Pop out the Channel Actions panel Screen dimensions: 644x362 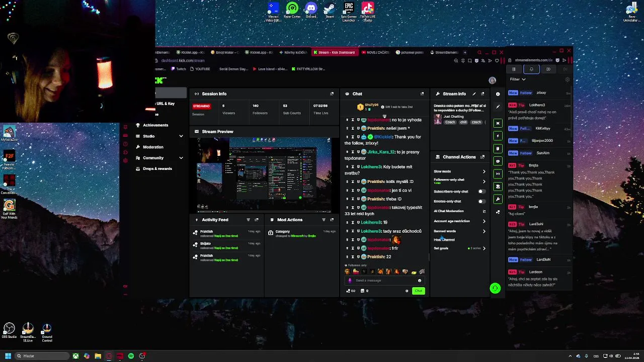point(482,157)
